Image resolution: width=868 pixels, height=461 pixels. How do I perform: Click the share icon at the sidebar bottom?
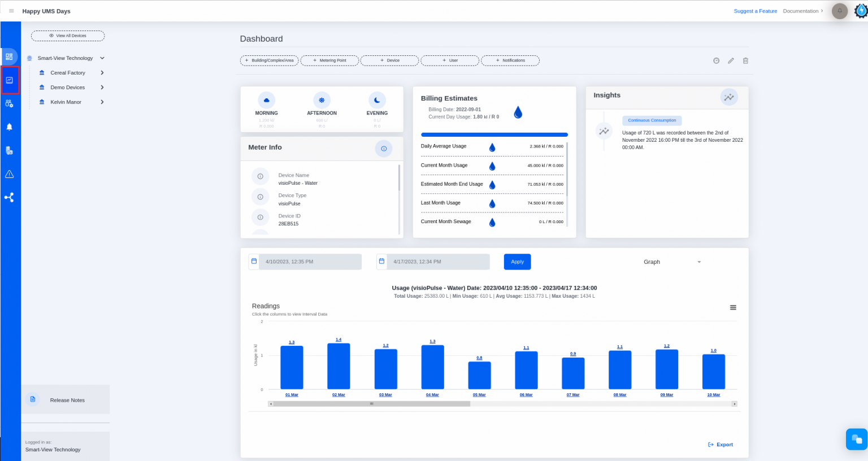[x=10, y=197]
